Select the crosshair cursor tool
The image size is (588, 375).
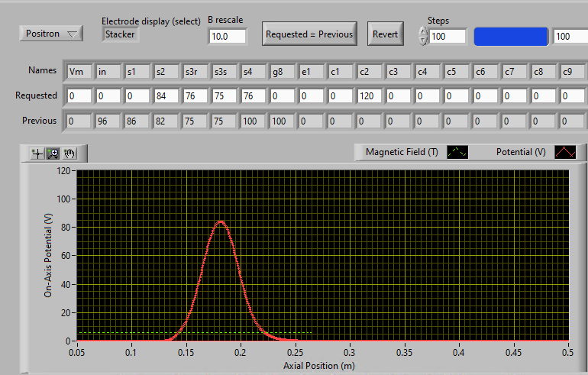[36, 153]
